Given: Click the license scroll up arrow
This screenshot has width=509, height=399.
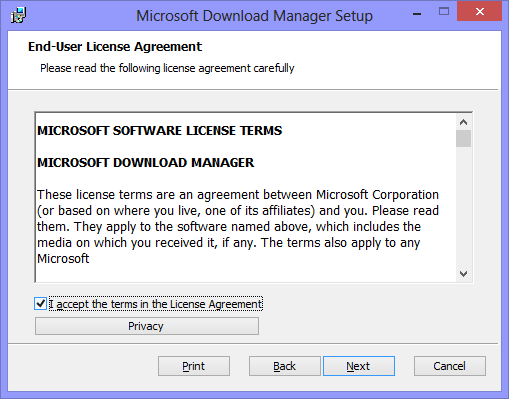Looking at the screenshot, I should coord(463,122).
